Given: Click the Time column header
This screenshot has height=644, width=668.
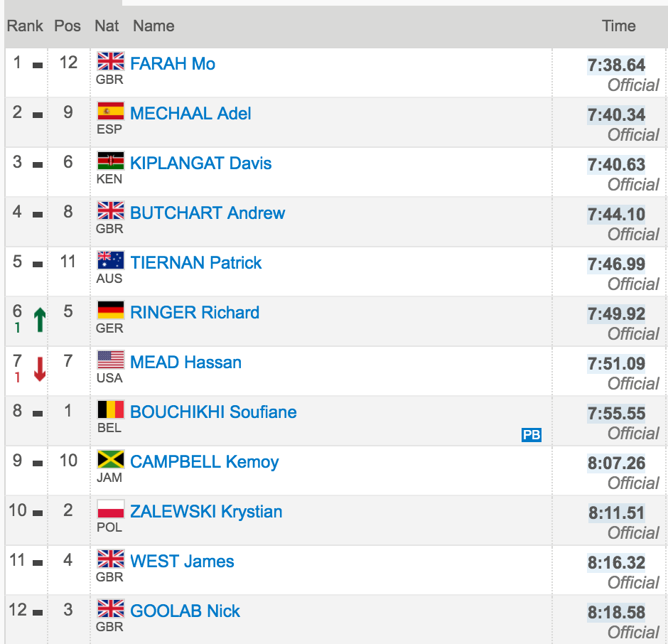Looking at the screenshot, I should (618, 26).
